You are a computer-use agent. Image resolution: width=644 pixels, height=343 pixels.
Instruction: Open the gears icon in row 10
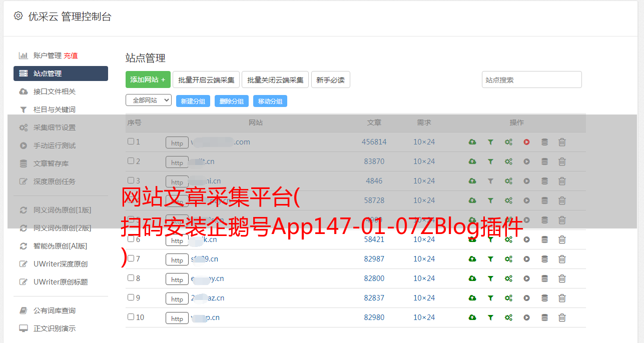click(508, 317)
